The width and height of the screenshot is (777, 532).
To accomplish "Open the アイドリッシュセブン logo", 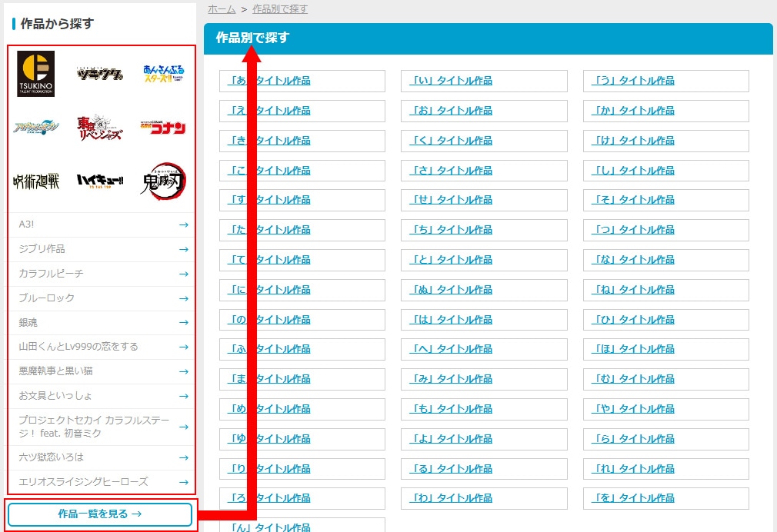I will click(x=36, y=128).
